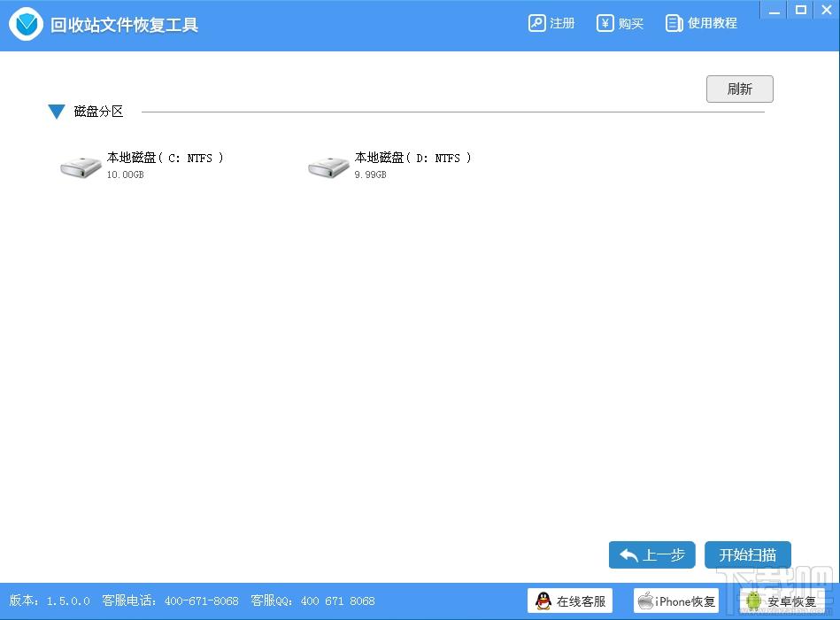Click 客服QQ 400 671 8068 text
Viewport: 840px width, 620px height.
click(312, 601)
